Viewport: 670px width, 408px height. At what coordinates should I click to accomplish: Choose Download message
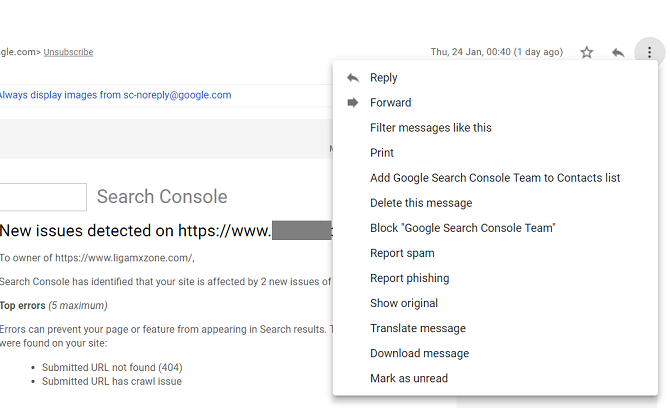(495, 353)
